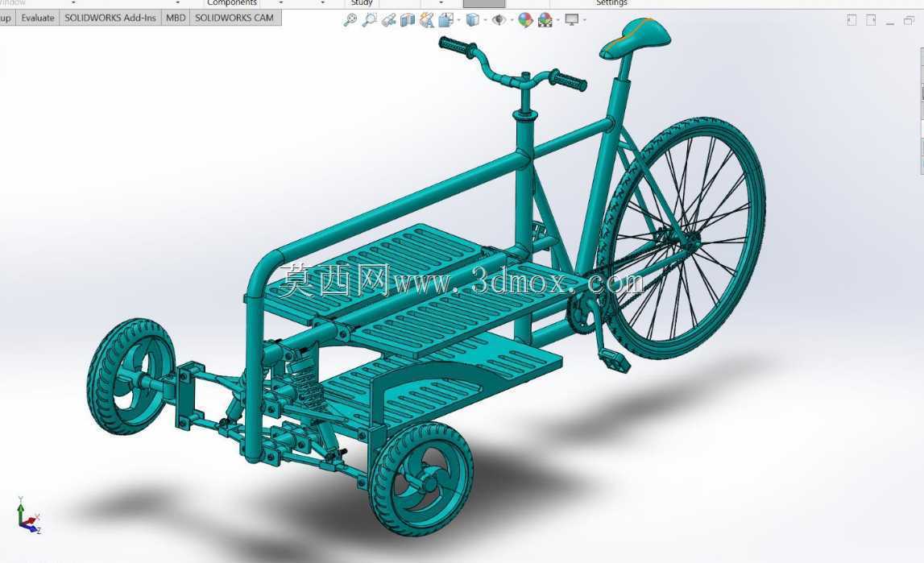Click left pane split window icon
Screen dimensions: 924x563
[x=851, y=21]
